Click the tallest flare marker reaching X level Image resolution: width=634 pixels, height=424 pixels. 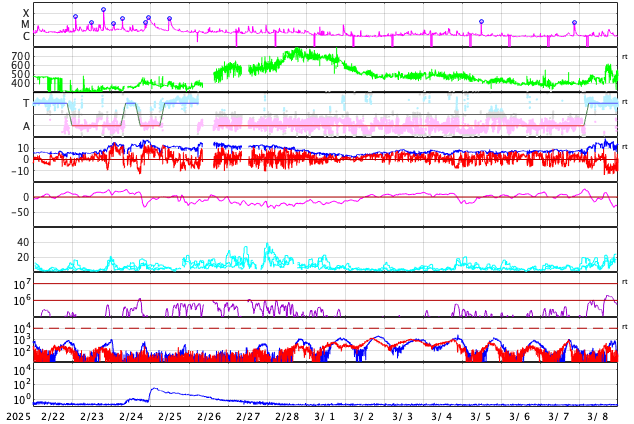click(104, 9)
